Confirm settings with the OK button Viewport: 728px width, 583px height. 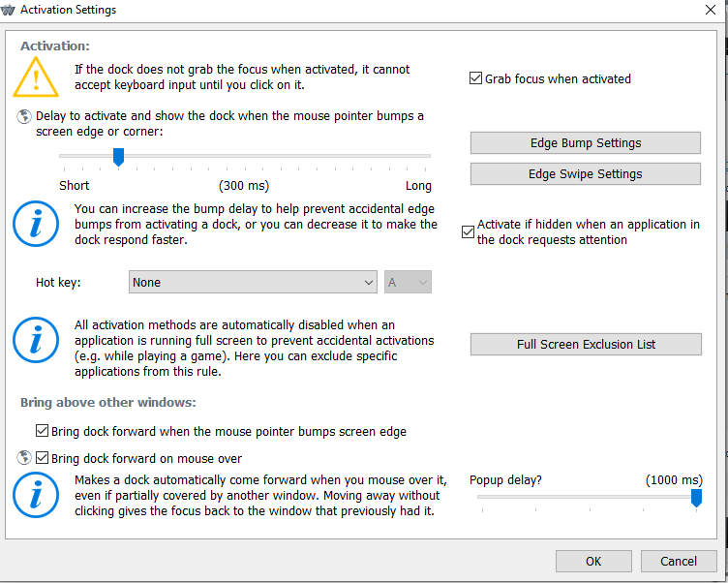(593, 561)
